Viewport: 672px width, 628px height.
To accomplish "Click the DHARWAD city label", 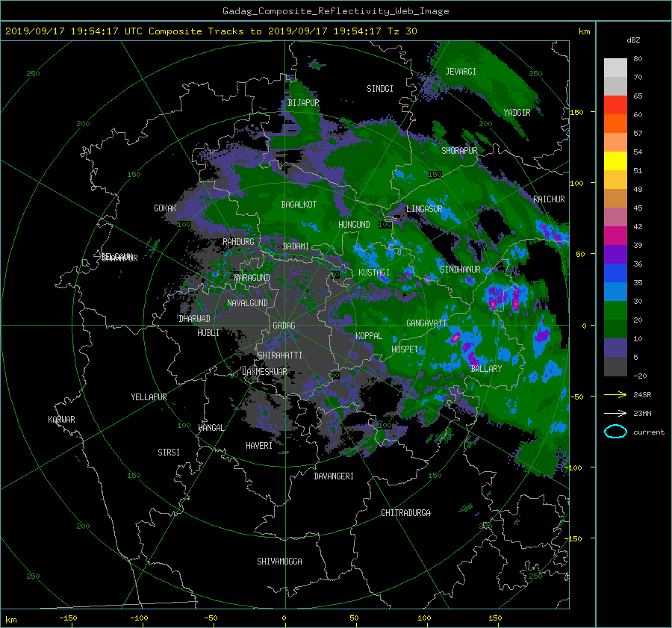I will pyautogui.click(x=195, y=319).
